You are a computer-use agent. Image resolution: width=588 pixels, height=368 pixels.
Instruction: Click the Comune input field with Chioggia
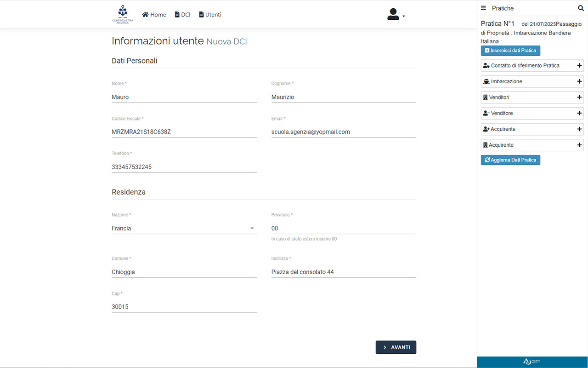pos(184,272)
